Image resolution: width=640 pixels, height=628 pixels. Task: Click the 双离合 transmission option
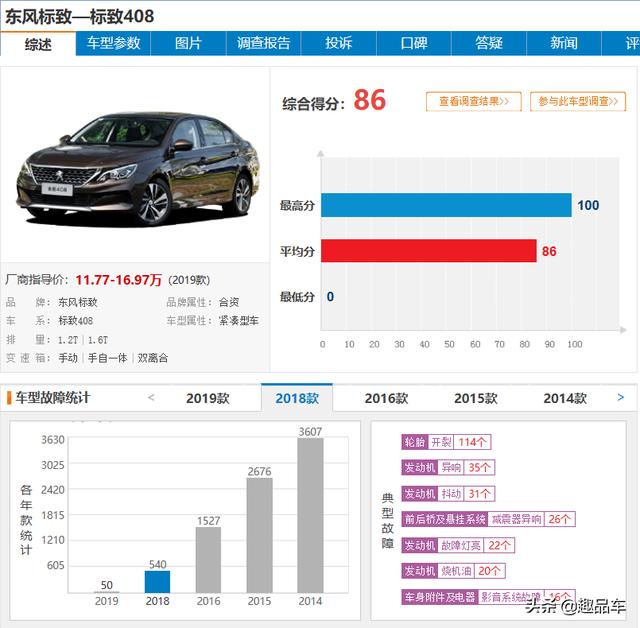[153, 358]
